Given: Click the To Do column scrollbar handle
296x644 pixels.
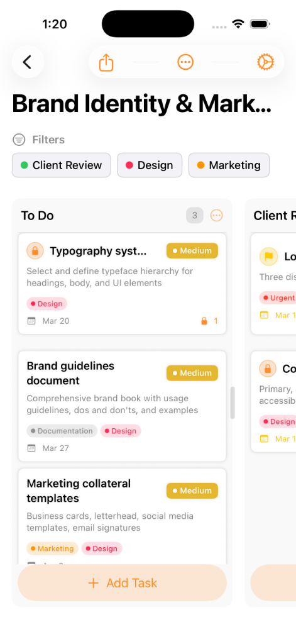Looking at the screenshot, I should [x=233, y=402].
